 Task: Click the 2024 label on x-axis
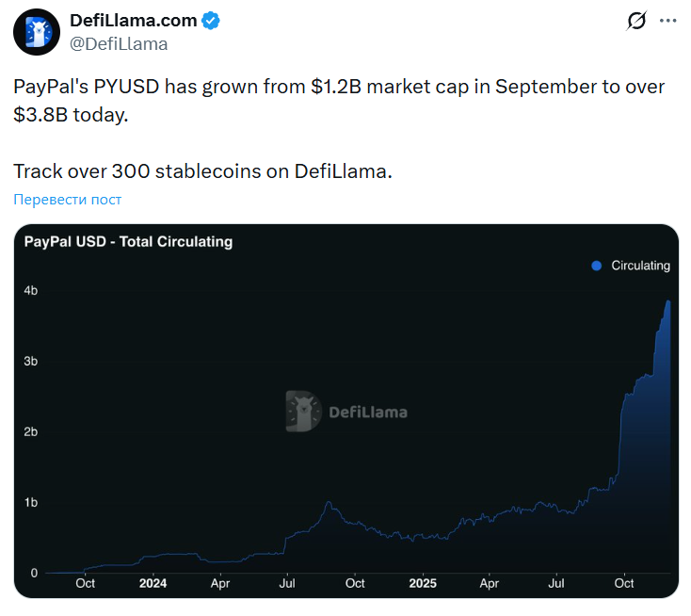tap(153, 583)
